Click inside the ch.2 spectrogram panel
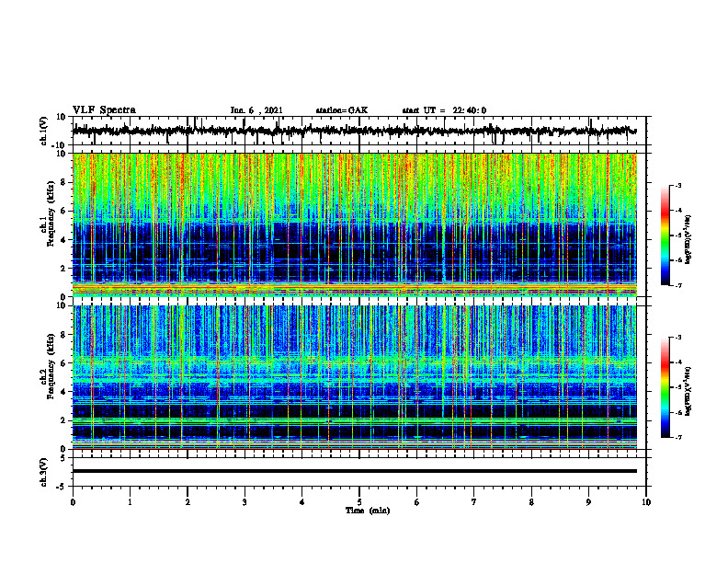The image size is (728, 563). 354,377
